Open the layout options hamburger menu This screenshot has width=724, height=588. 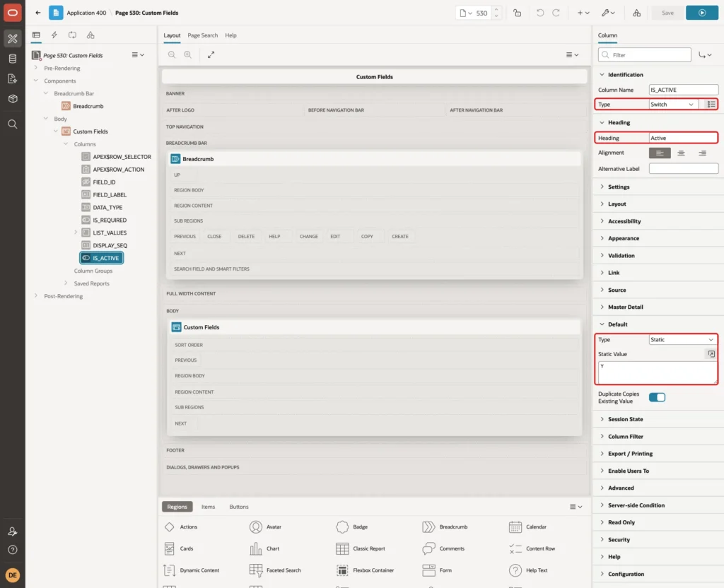[572, 54]
